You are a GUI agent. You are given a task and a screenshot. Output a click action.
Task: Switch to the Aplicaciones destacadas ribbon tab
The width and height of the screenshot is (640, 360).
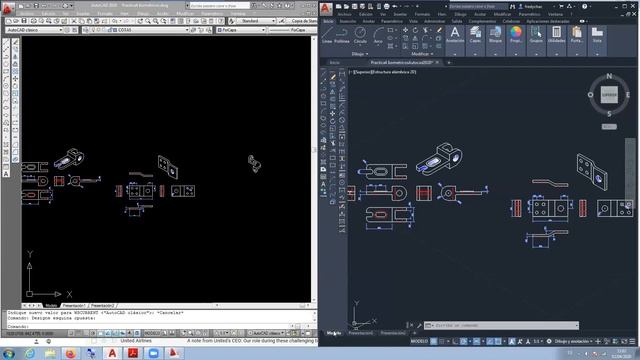click(x=548, y=21)
